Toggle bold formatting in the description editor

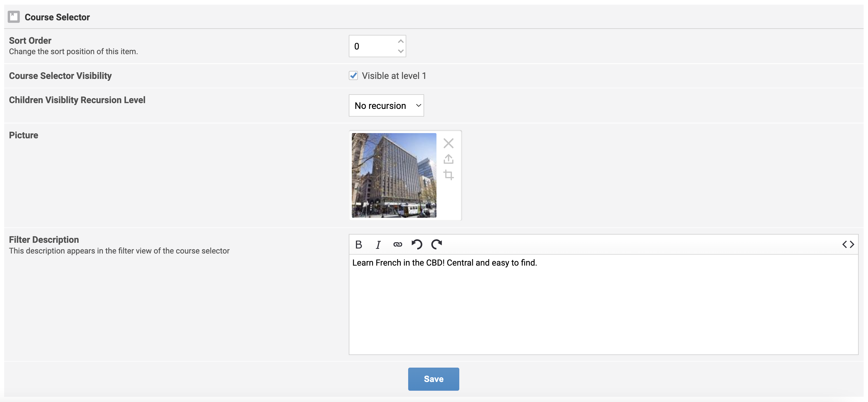(x=358, y=245)
